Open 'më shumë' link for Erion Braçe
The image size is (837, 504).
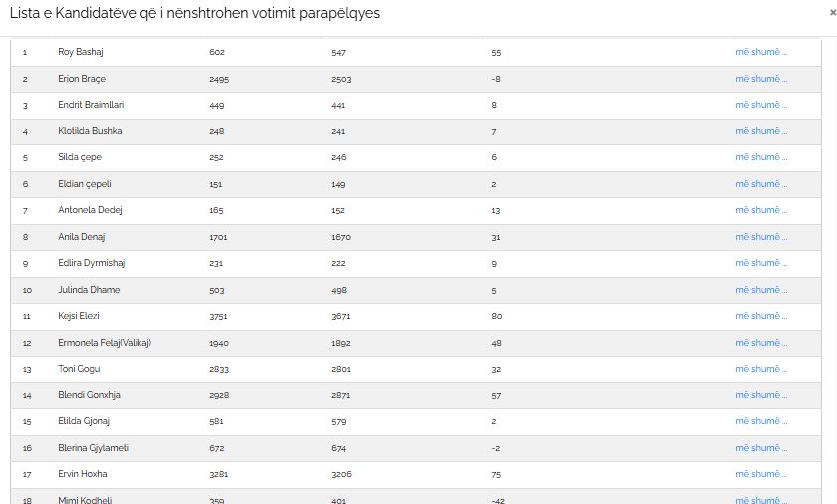coord(761,79)
